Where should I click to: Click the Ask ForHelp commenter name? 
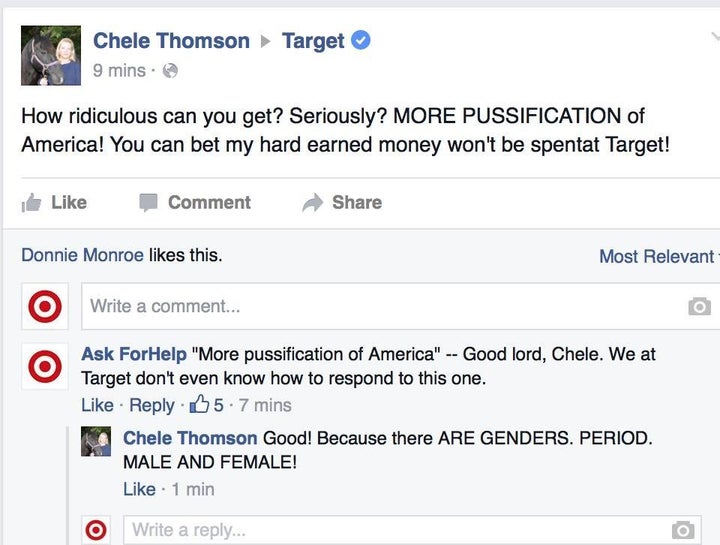tap(134, 354)
